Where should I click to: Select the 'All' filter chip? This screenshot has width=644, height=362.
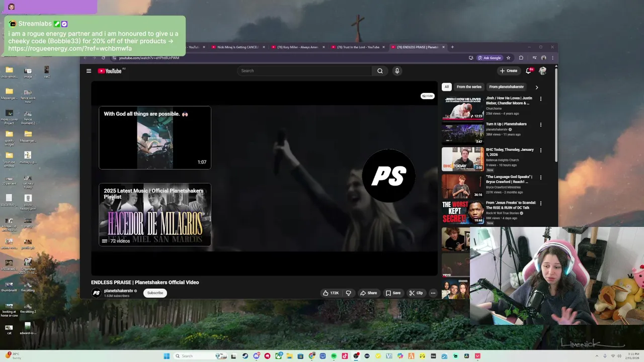pos(447,86)
